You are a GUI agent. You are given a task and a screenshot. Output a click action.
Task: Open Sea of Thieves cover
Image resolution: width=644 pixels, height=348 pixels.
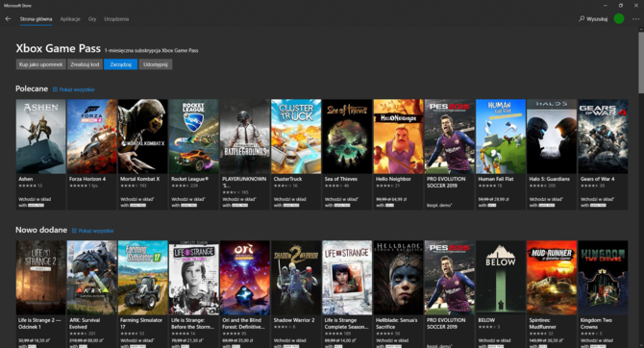pos(347,136)
